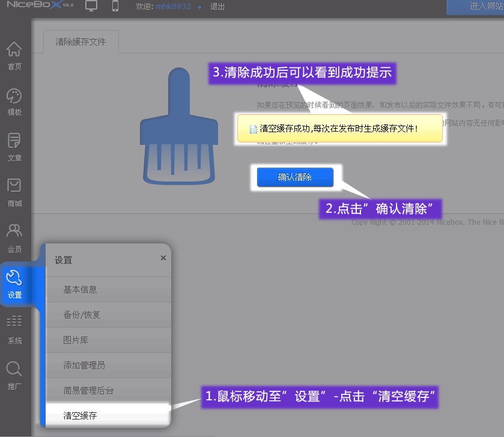The height and width of the screenshot is (437, 504).
Task: Select 基本信息 in settings menu
Action: click(80, 290)
